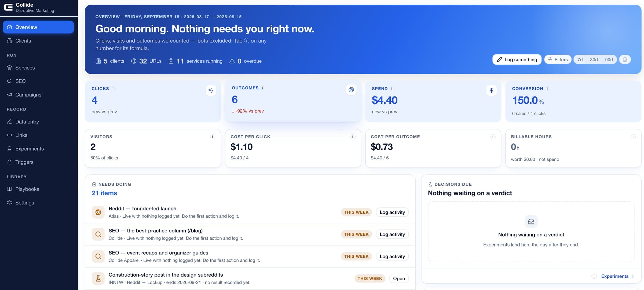644x290 pixels.
Task: Click the Clicks info icon
Action: [x=113, y=89]
